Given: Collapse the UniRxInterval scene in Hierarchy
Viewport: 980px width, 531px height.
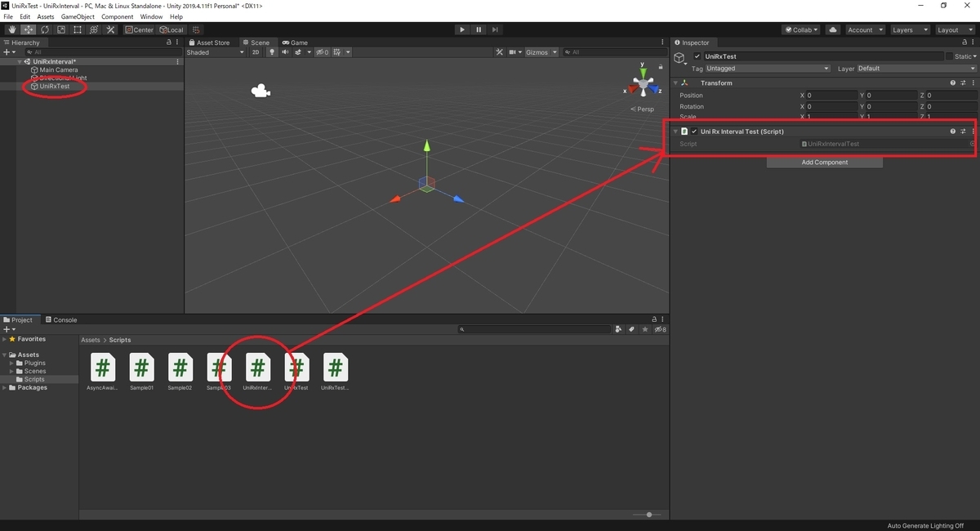Looking at the screenshot, I should [x=20, y=62].
